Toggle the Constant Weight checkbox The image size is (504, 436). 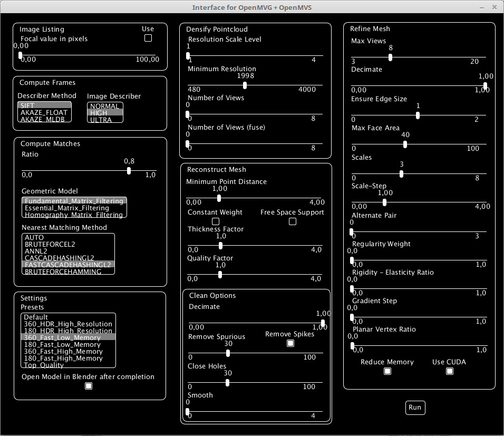point(216,221)
